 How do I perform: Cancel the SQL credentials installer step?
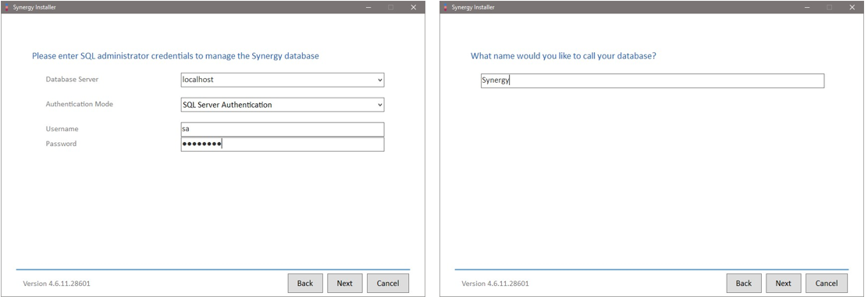pos(387,284)
